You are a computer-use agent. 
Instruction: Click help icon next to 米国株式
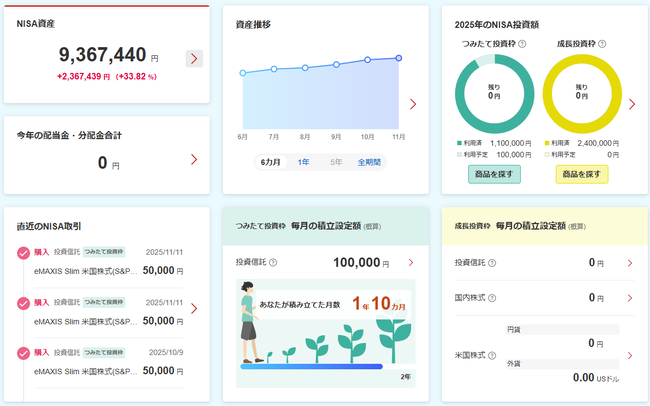point(492,355)
